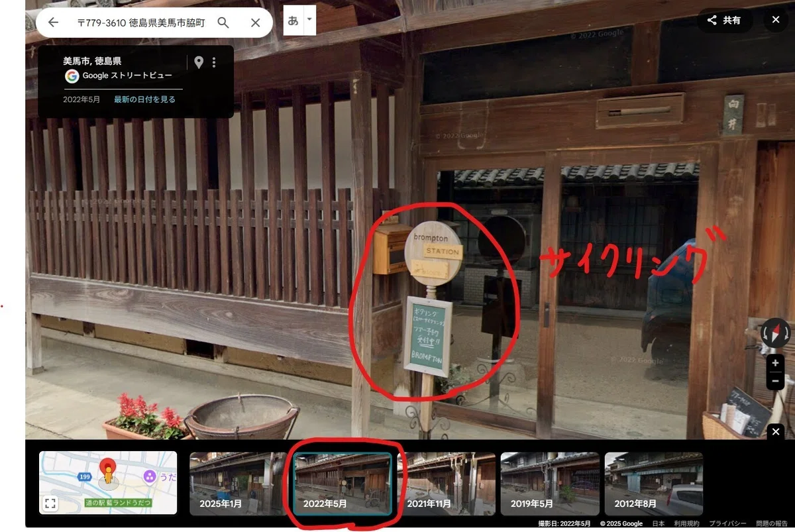Screen dimensions: 795x532
Task: Click the 2022年5月 date in the info card
Action: pyautogui.click(x=81, y=100)
